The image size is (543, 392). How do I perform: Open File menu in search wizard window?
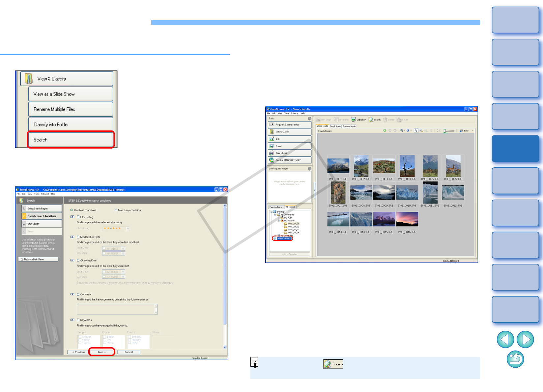point(18,194)
